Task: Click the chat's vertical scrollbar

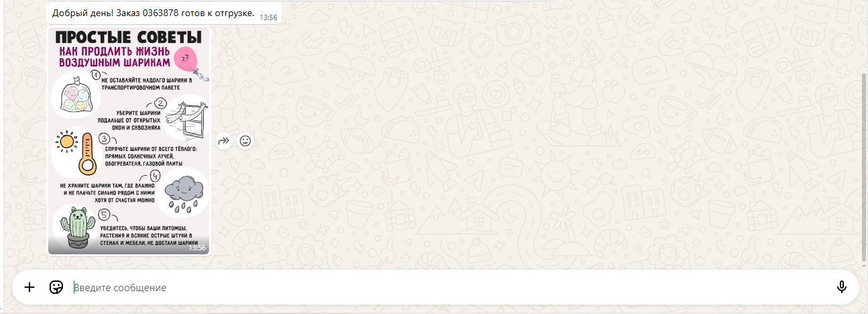Action: coord(863,168)
